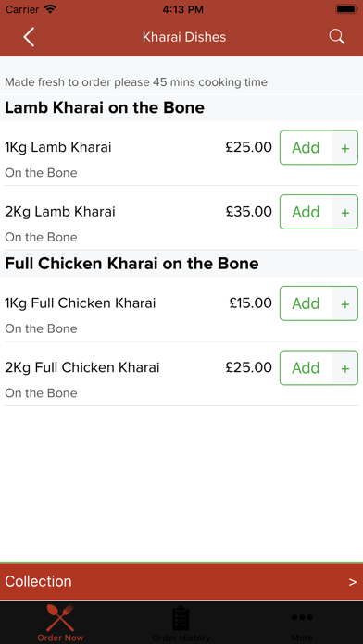Viewport: 363px width, 644px height.
Task: Go back using the left arrow icon
Action: [29, 37]
